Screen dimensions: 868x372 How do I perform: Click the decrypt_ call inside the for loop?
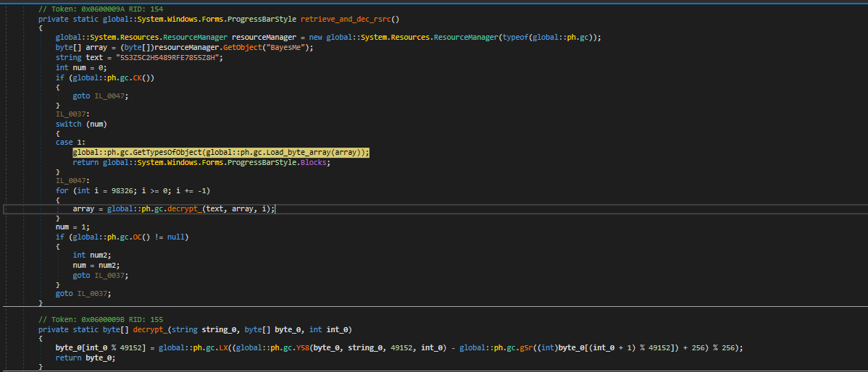(184, 209)
